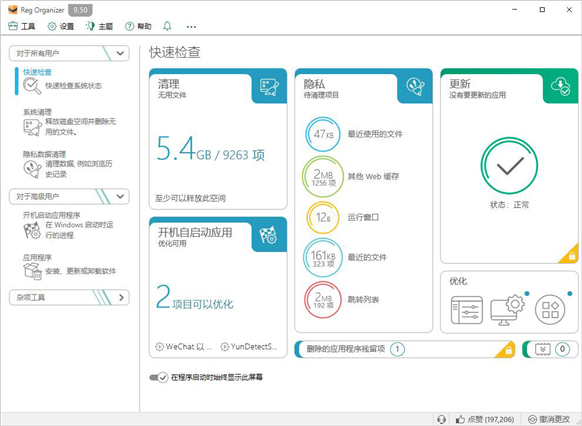Click the 清理 card broom icon
This screenshot has height=426, width=582.
269,88
